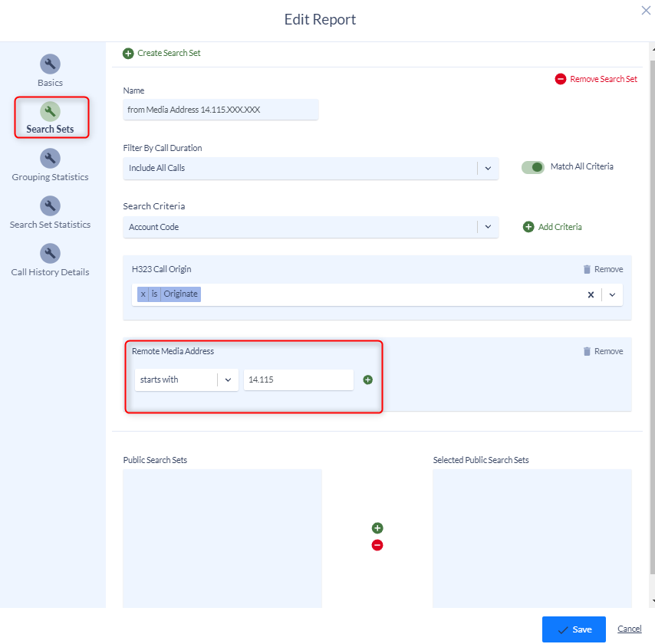Screen dimensions: 655x644
Task: Remove the 'is Originate' tag with x
Action: (x=143, y=294)
